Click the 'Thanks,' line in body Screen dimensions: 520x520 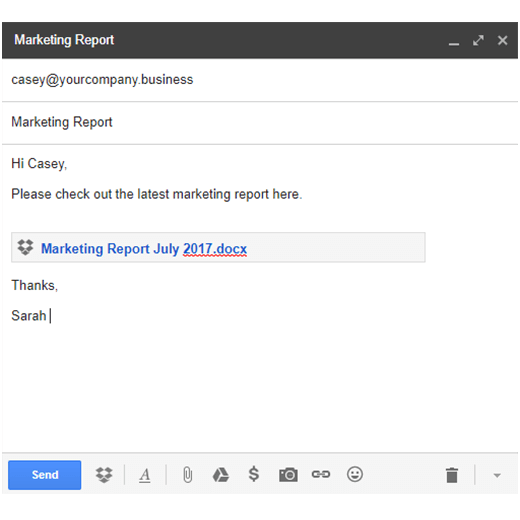[x=35, y=285]
